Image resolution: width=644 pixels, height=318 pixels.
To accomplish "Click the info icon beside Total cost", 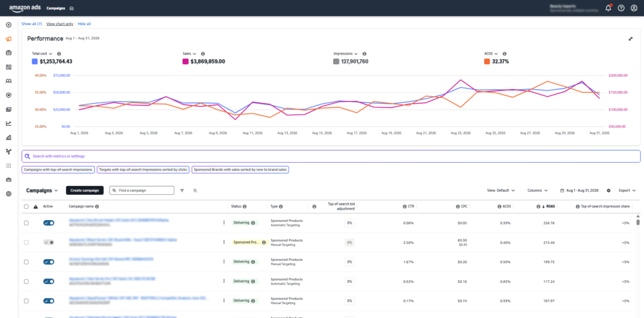I will click(x=58, y=54).
